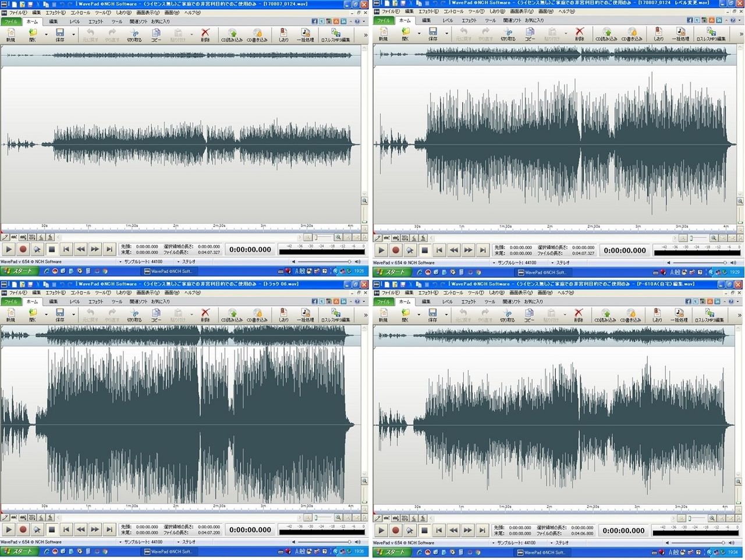Play audio in the 170807_0124.wav window
This screenshot has width=745, height=560.
[x=9, y=250]
